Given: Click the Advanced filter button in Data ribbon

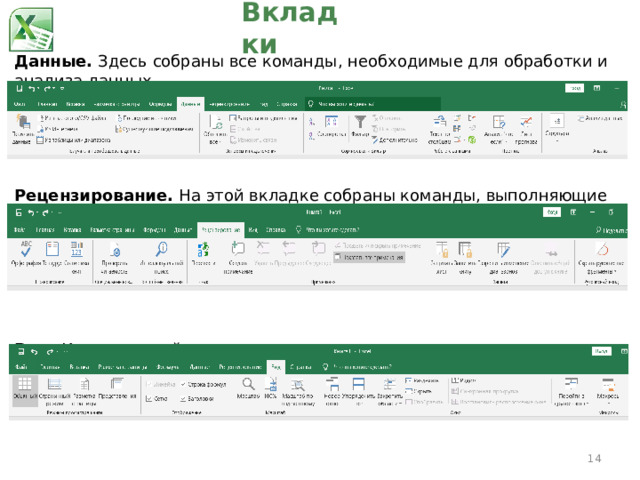Looking at the screenshot, I should click(395, 140).
